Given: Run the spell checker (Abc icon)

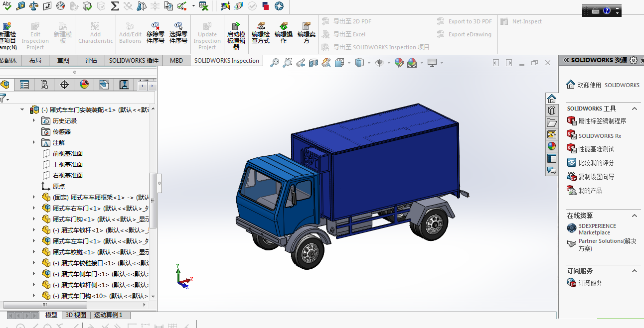Looking at the screenshot, I should (x=7, y=5).
